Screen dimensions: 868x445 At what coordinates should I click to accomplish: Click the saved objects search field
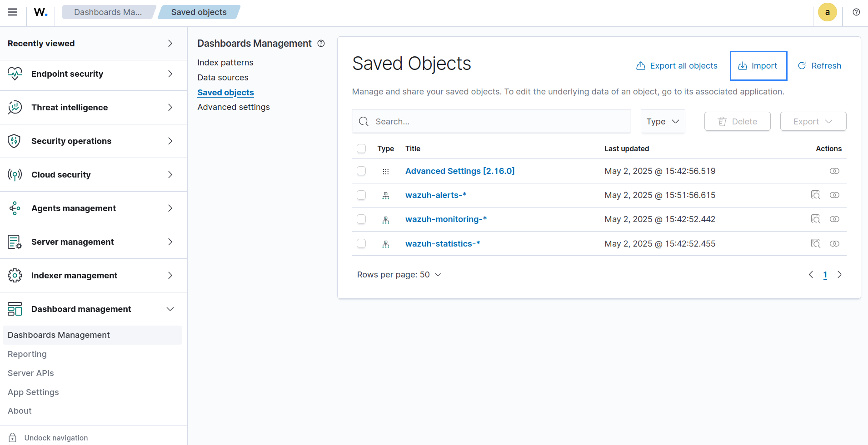(491, 121)
